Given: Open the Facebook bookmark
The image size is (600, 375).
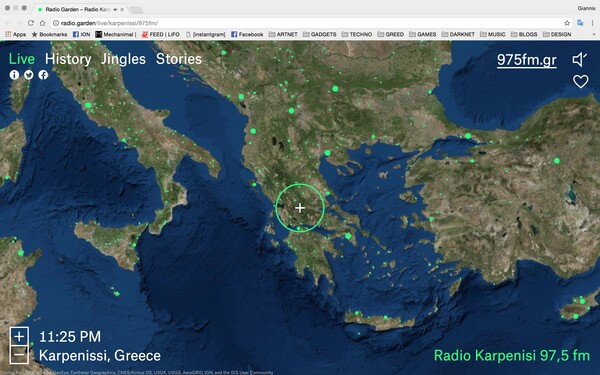Looking at the screenshot, I should coord(247,34).
